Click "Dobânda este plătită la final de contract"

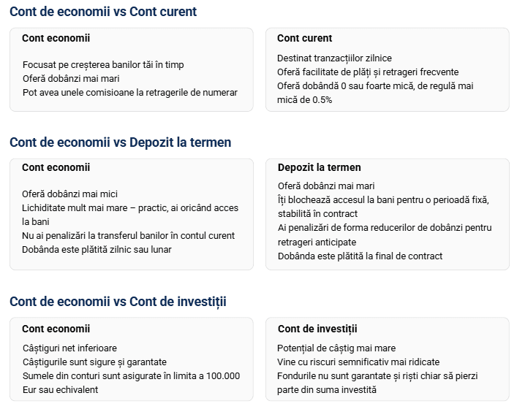click(360, 256)
